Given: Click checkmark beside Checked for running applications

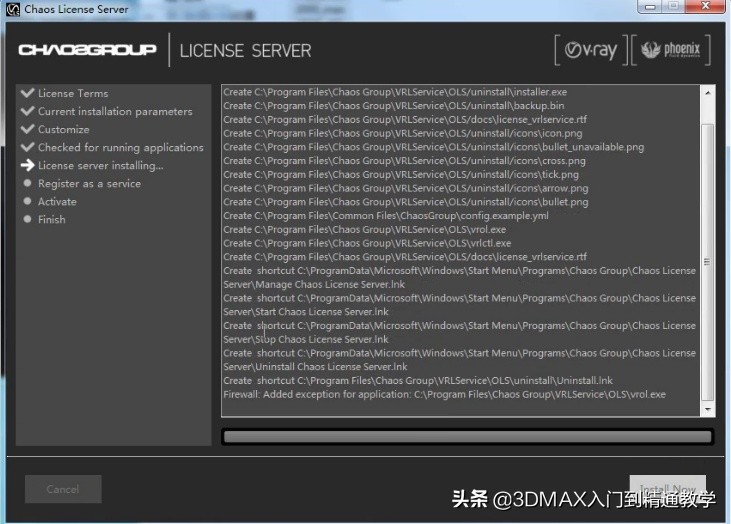Looking at the screenshot, I should point(28,147).
